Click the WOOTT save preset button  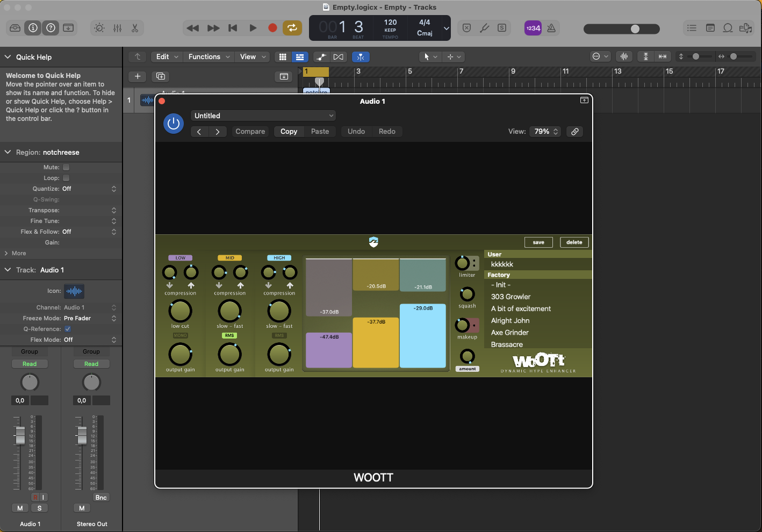(x=538, y=242)
